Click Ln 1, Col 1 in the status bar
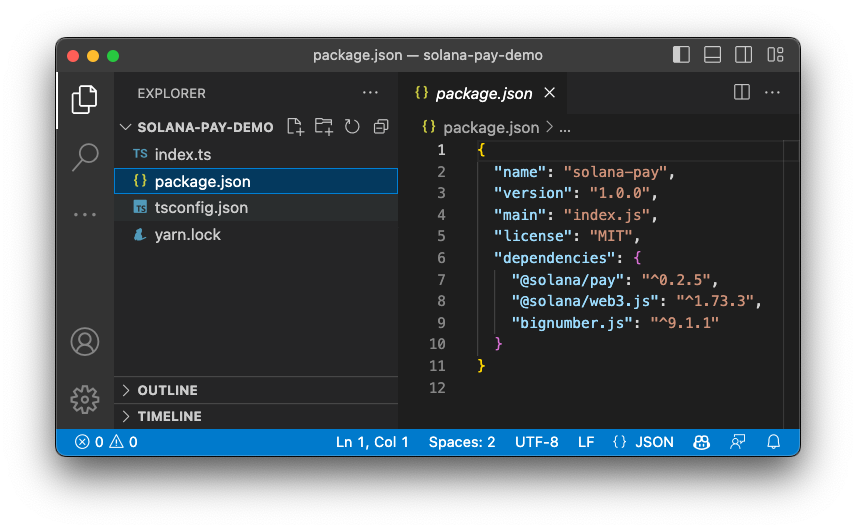Image resolution: width=856 pixels, height=530 pixels. pos(372,442)
